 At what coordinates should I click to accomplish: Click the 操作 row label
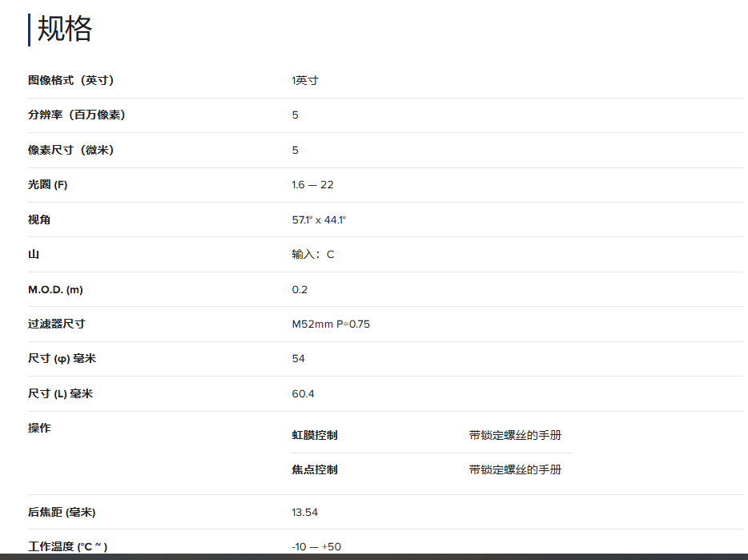coord(39,428)
